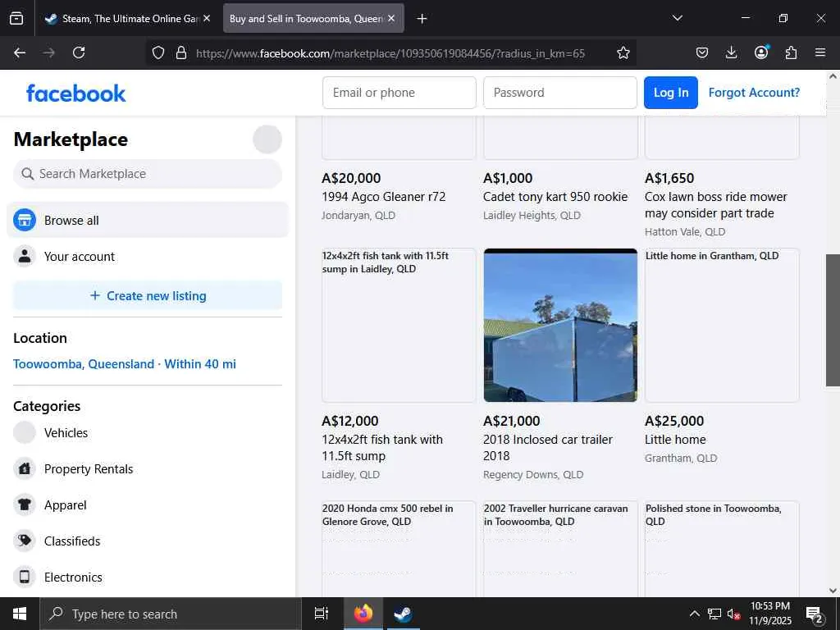The width and height of the screenshot is (840, 630).
Task: Show hidden system tray icons
Action: click(x=694, y=614)
